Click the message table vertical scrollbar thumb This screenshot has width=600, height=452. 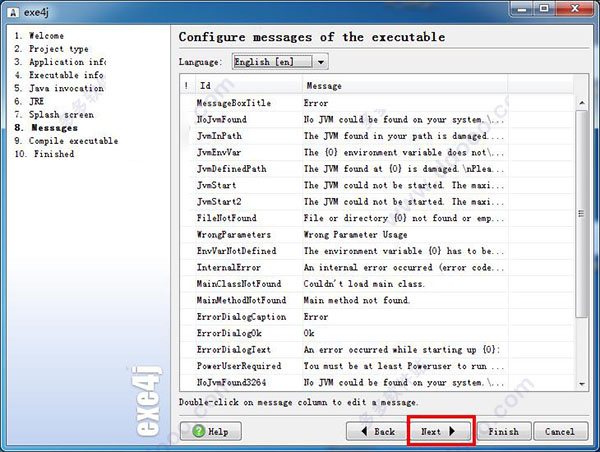(x=582, y=214)
